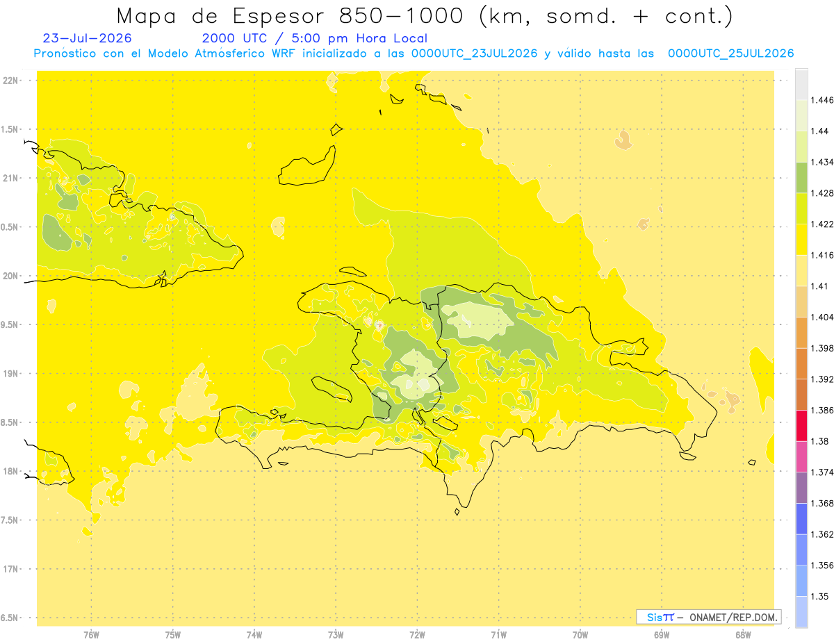Select the green swatch between 1.434 and 1.428
834x644 pixels.
point(801,177)
